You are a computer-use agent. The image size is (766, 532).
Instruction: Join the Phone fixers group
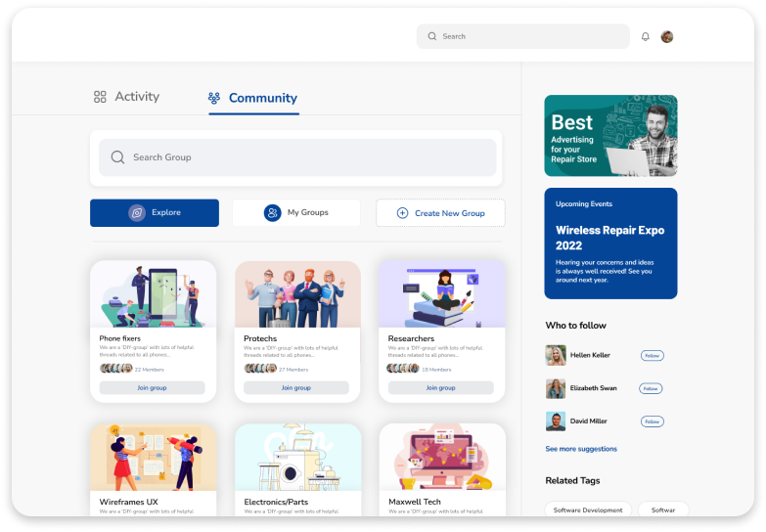tap(152, 388)
